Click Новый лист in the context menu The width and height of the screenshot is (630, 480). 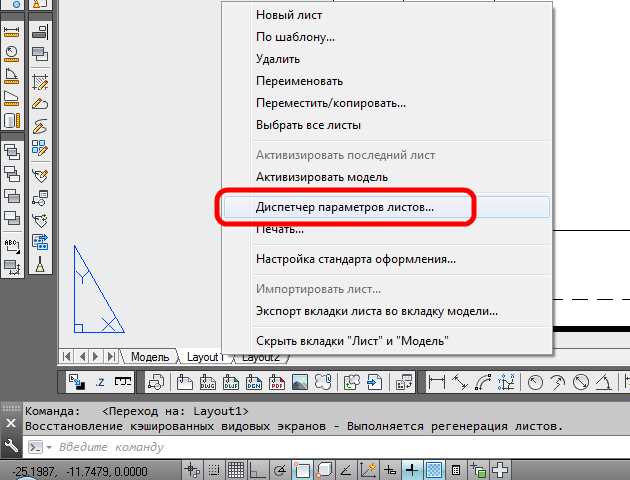click(289, 15)
